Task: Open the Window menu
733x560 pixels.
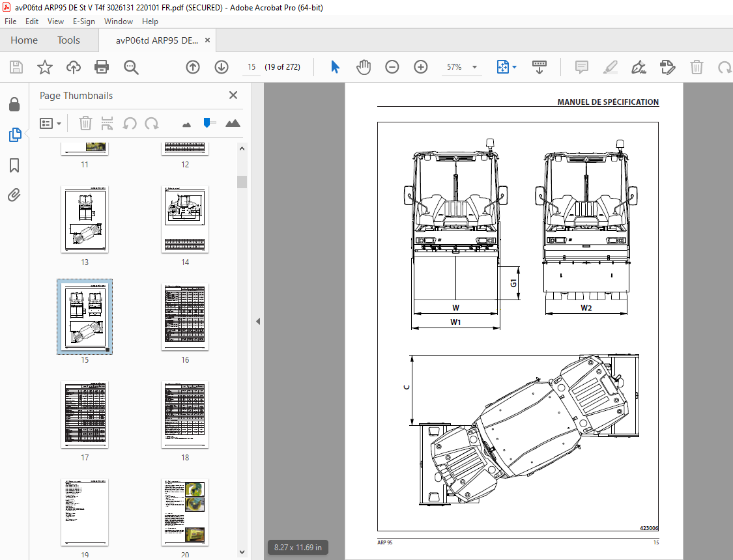Action: [x=119, y=21]
